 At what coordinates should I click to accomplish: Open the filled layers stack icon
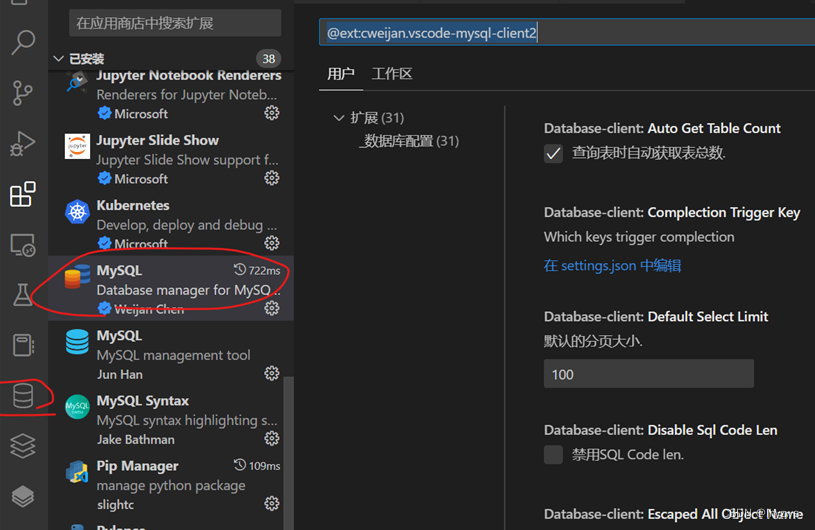[23, 496]
